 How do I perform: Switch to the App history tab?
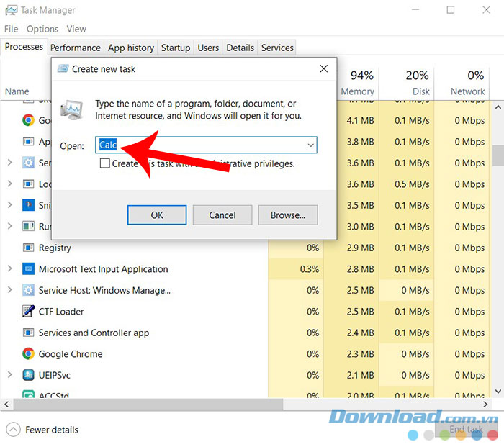coord(131,48)
